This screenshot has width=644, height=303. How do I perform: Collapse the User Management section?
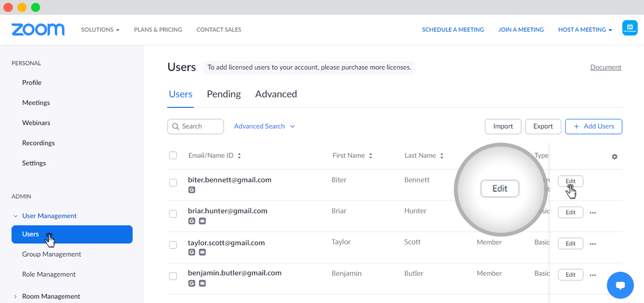coord(44,216)
